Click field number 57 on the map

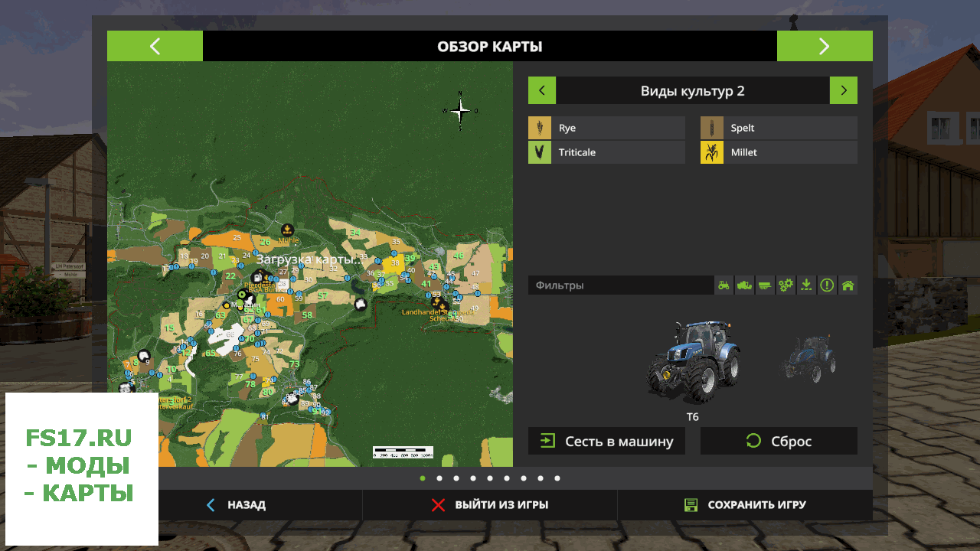point(323,295)
